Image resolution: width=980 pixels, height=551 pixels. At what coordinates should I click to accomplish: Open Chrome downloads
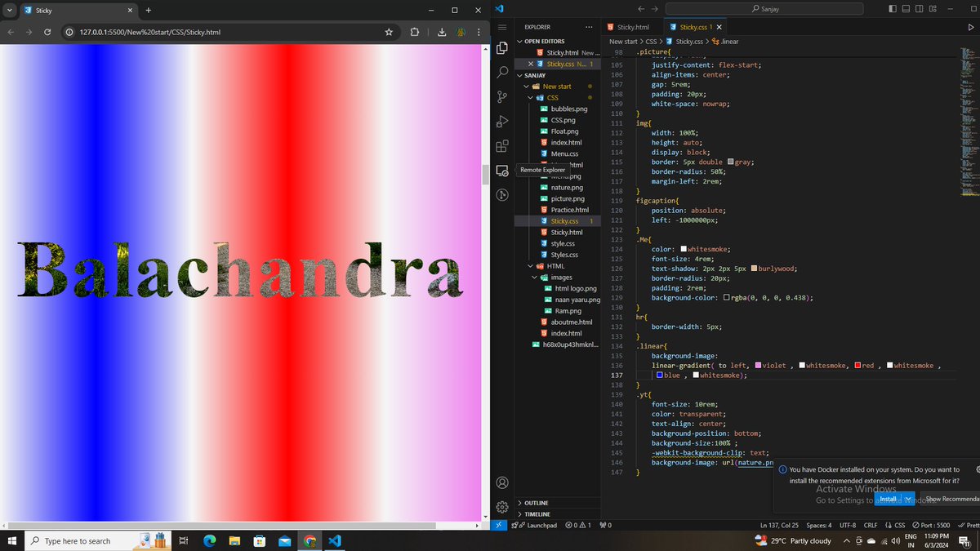coord(442,32)
